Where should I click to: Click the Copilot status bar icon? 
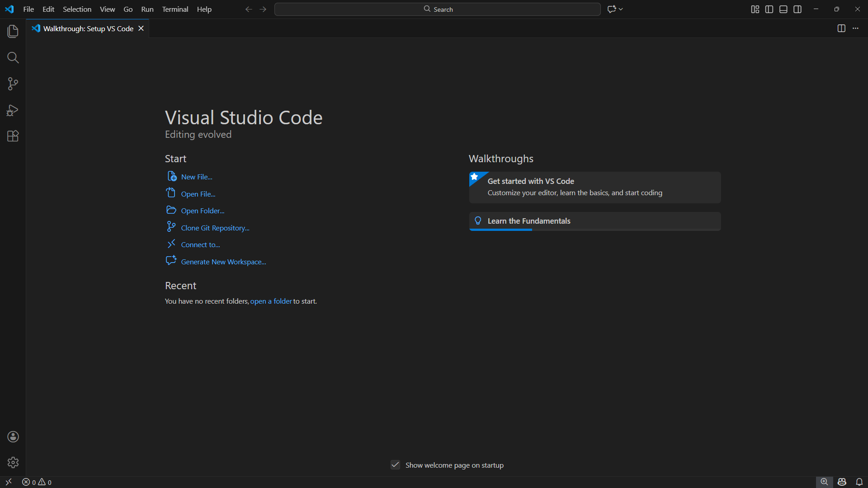tap(842, 482)
